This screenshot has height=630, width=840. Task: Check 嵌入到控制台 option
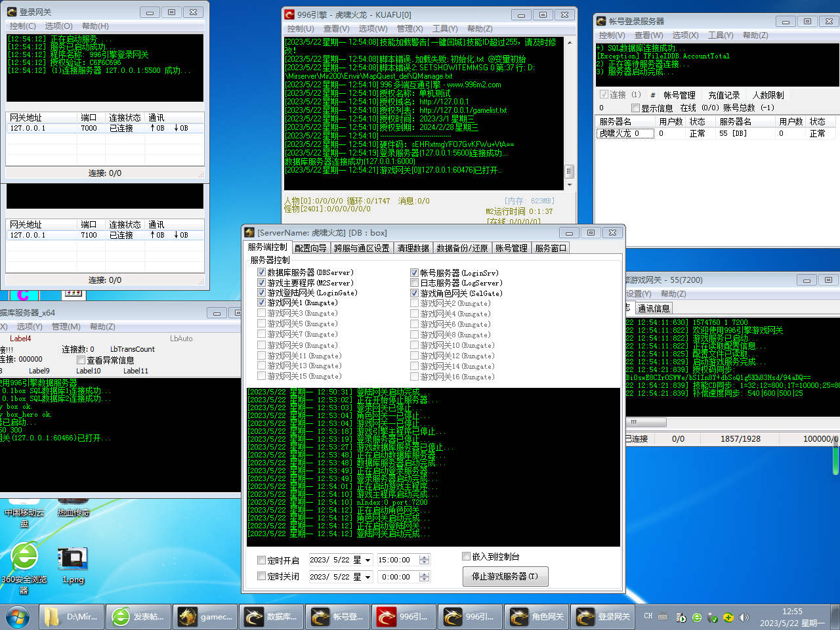pyautogui.click(x=467, y=556)
